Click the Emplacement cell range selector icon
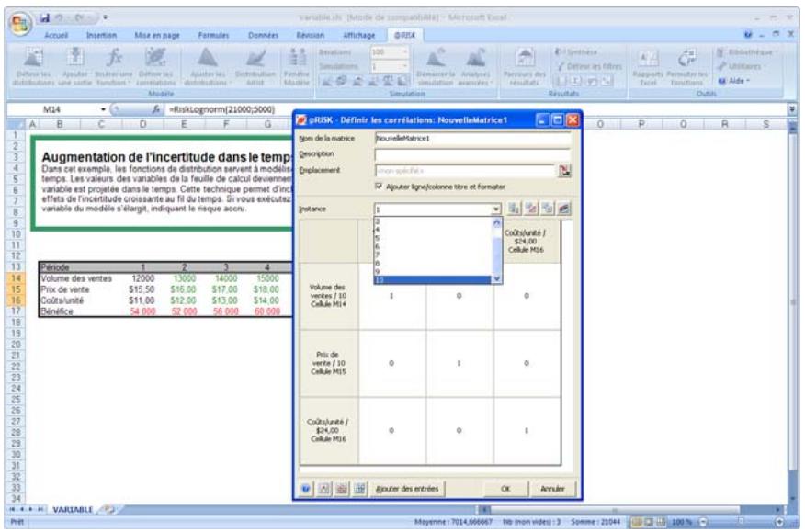The width and height of the screenshot is (805, 532). (x=565, y=171)
